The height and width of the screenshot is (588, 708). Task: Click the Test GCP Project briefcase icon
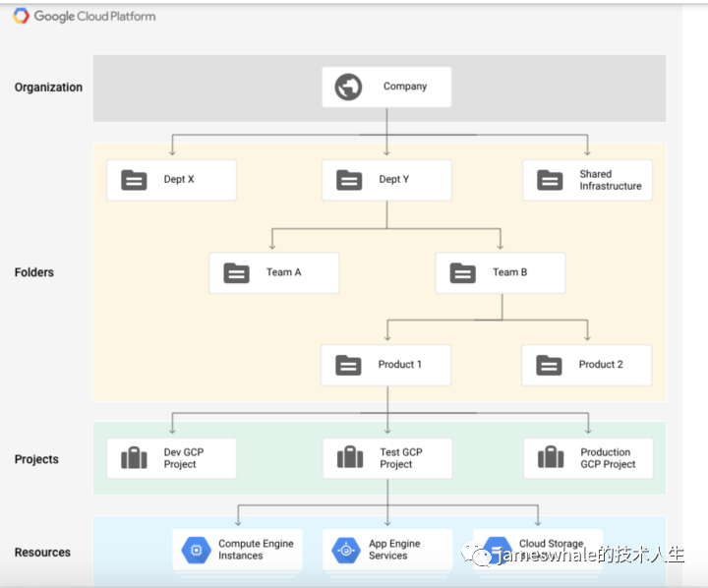[x=350, y=456]
